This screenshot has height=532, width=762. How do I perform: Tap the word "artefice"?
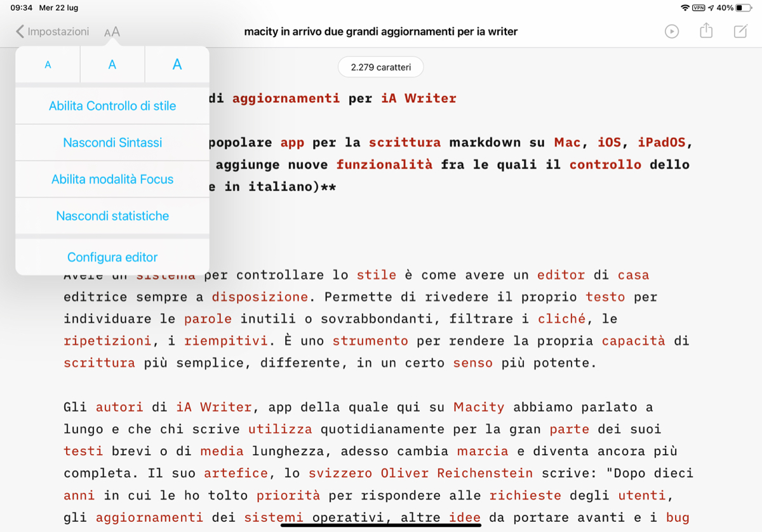click(236, 474)
